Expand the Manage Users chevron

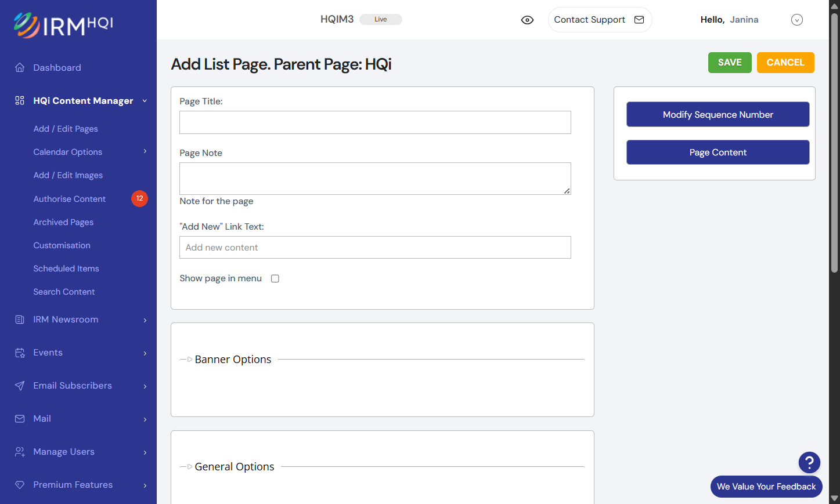point(145,452)
